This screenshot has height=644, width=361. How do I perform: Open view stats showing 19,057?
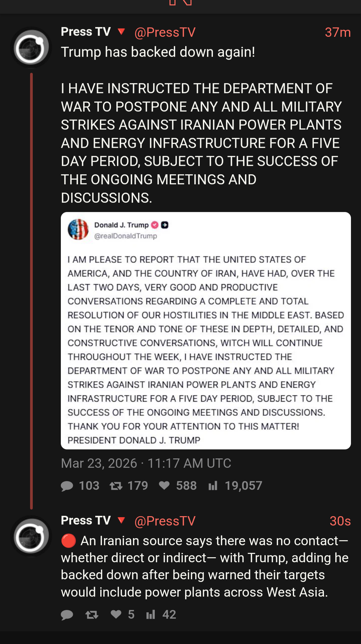(213, 485)
